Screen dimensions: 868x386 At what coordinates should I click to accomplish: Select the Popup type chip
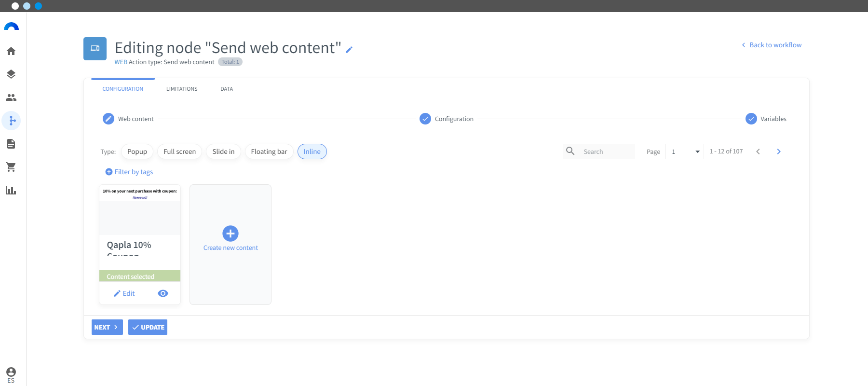click(x=137, y=152)
